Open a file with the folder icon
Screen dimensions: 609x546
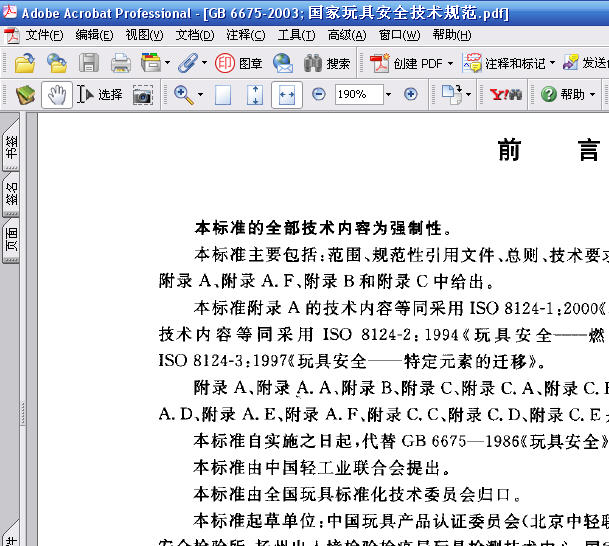[x=25, y=63]
